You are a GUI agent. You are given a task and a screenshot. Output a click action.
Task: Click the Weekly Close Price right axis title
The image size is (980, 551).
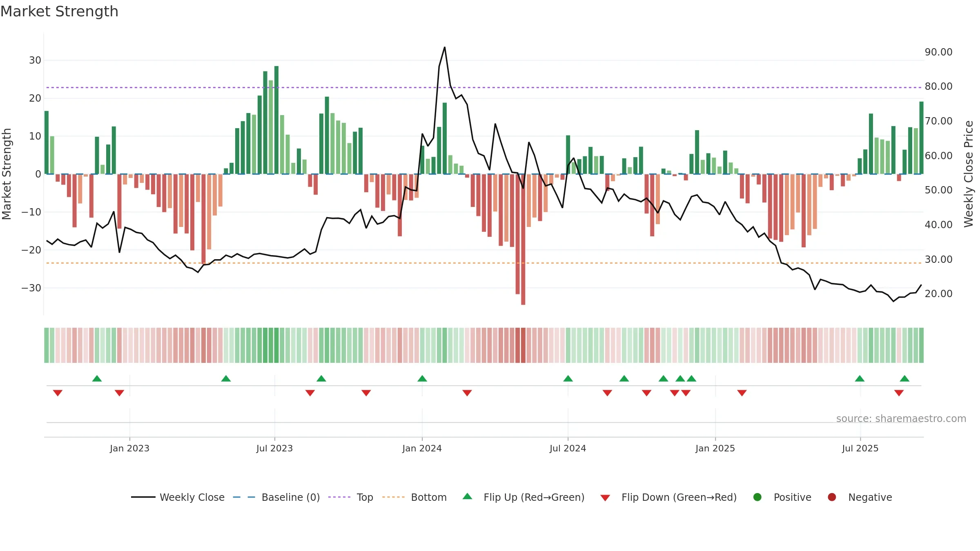[969, 174]
